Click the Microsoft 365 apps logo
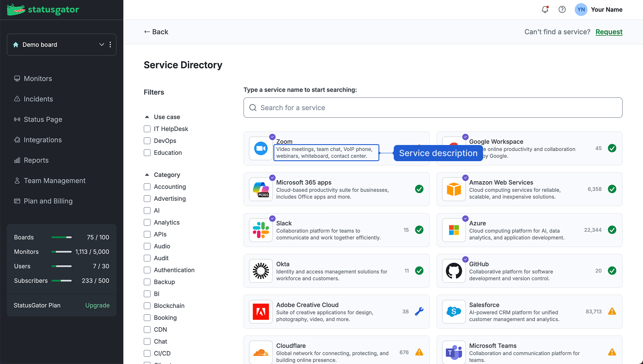Image resolution: width=643 pixels, height=364 pixels. (261, 189)
